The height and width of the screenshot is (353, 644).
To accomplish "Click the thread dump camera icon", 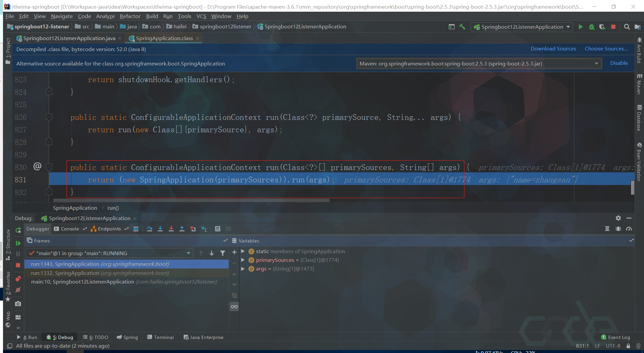I will pos(18,304).
